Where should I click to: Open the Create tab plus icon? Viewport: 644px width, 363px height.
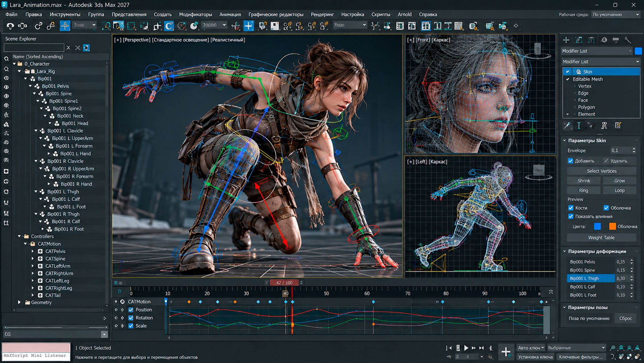pos(566,40)
